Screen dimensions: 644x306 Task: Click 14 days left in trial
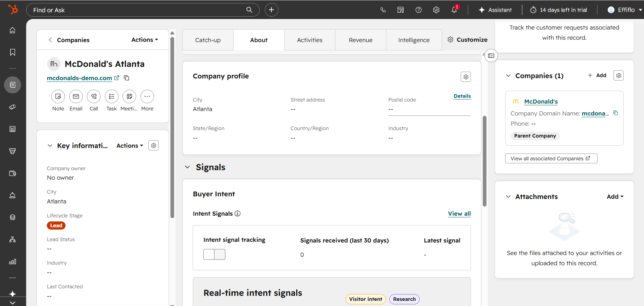click(x=558, y=10)
